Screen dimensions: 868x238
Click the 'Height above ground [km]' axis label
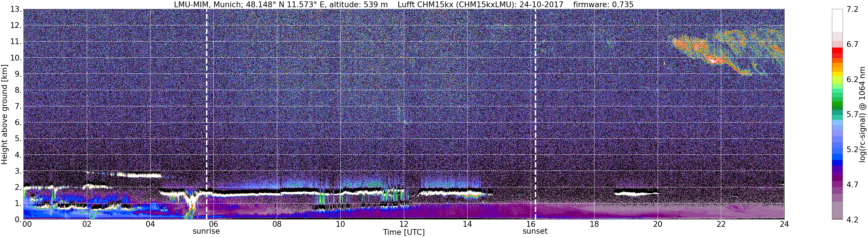point(4,114)
